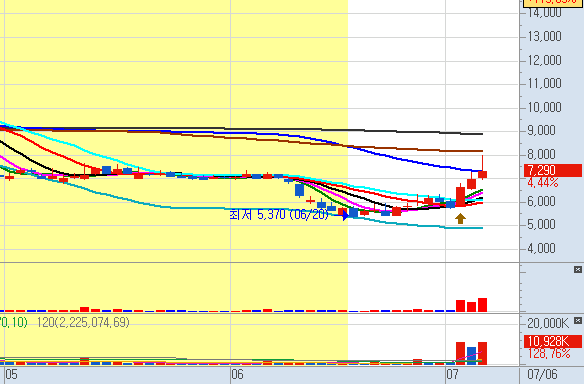Select the 120(2,225,074.69) indicator label
The image size is (584, 384).
click(x=83, y=322)
